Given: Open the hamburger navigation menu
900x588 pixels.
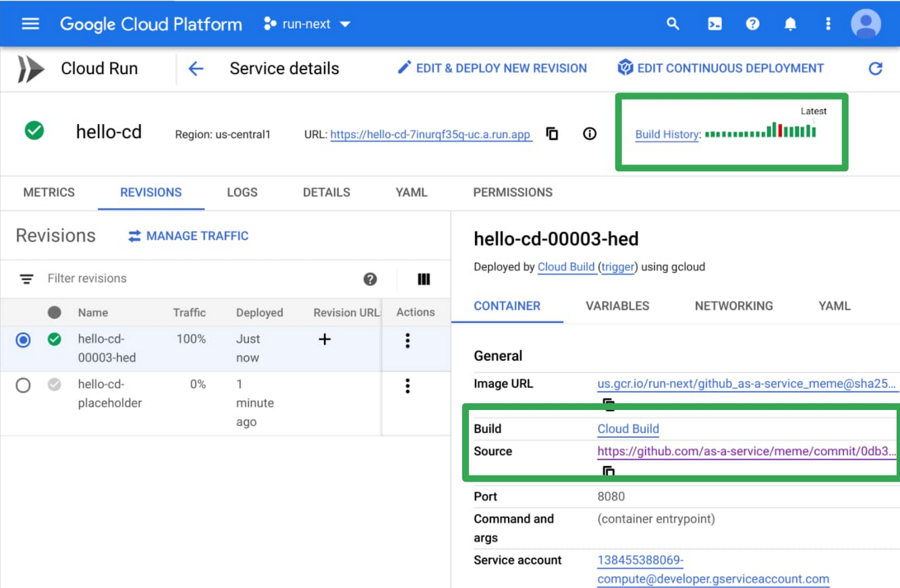Looking at the screenshot, I should (x=30, y=24).
